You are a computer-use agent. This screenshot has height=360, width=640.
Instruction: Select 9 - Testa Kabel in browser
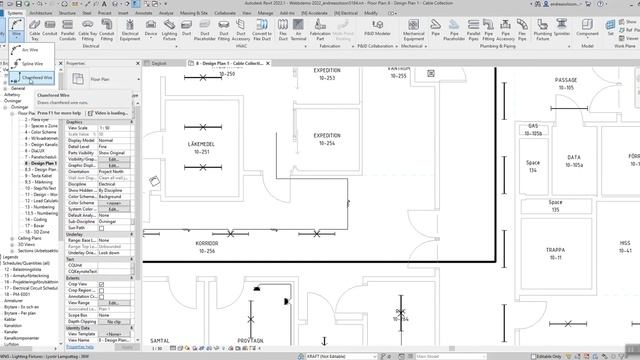click(38, 176)
